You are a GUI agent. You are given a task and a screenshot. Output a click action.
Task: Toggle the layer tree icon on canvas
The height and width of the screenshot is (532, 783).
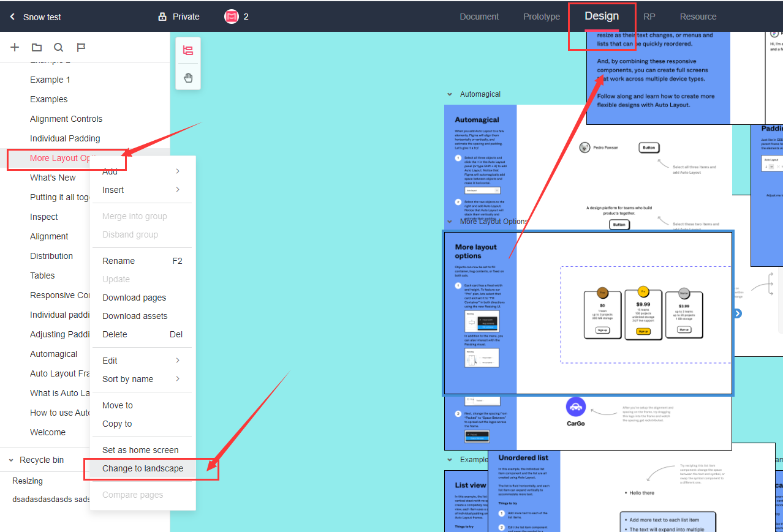pos(188,51)
